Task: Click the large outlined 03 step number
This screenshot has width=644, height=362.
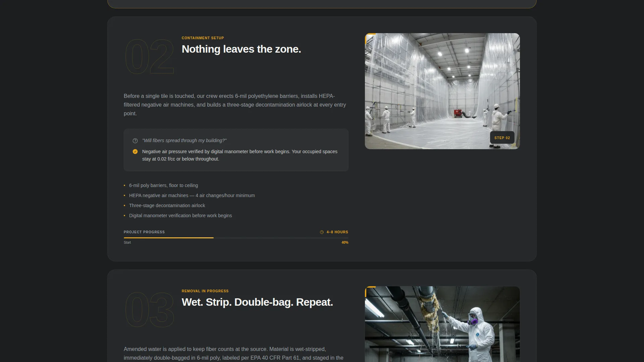Action: point(150,310)
